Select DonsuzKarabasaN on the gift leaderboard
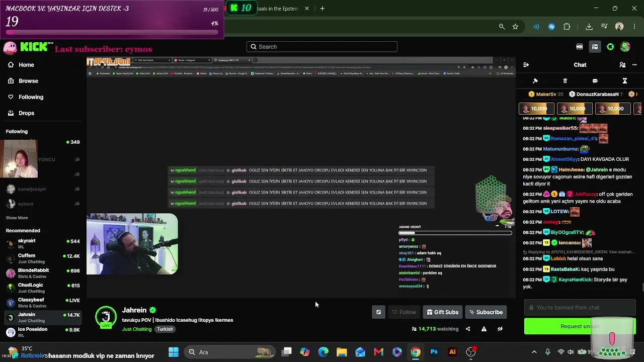The width and height of the screenshot is (644, 362). [x=596, y=94]
